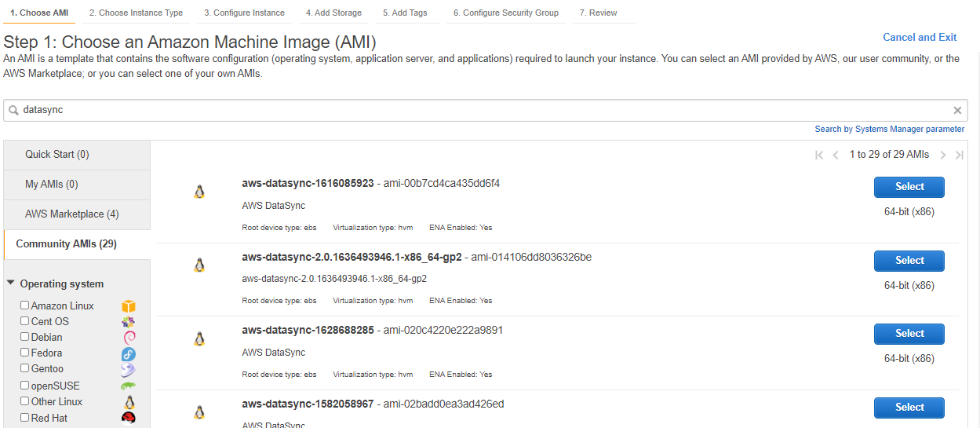Open 6. Configure Security Group step

[x=506, y=13]
